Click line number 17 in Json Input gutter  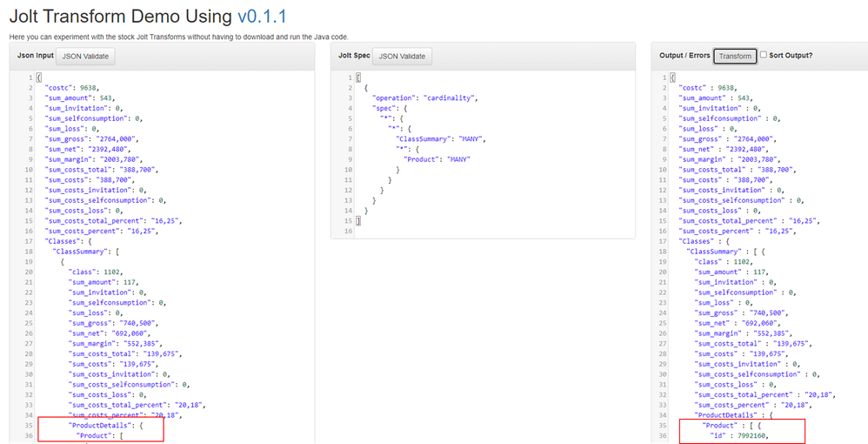[x=28, y=241]
